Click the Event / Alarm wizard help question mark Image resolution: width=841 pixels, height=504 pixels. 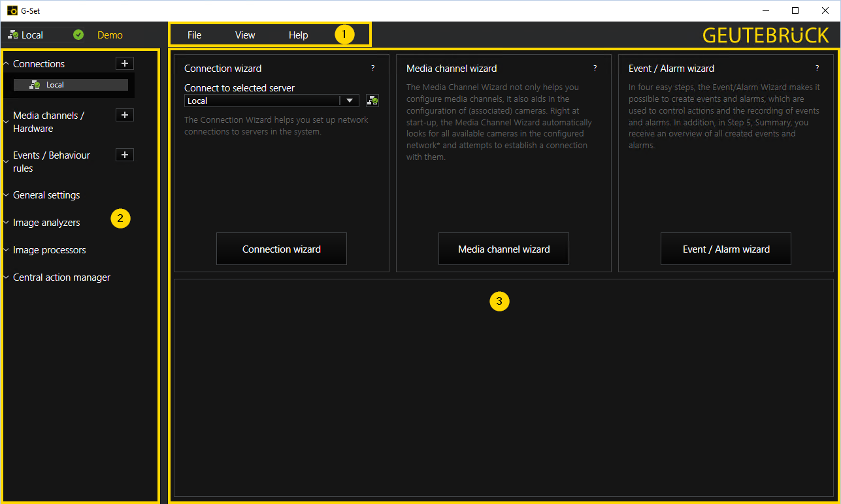(x=817, y=68)
